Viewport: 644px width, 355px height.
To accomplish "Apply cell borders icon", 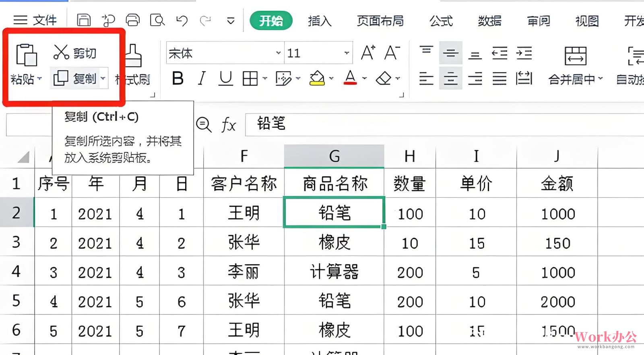I will pos(250,78).
